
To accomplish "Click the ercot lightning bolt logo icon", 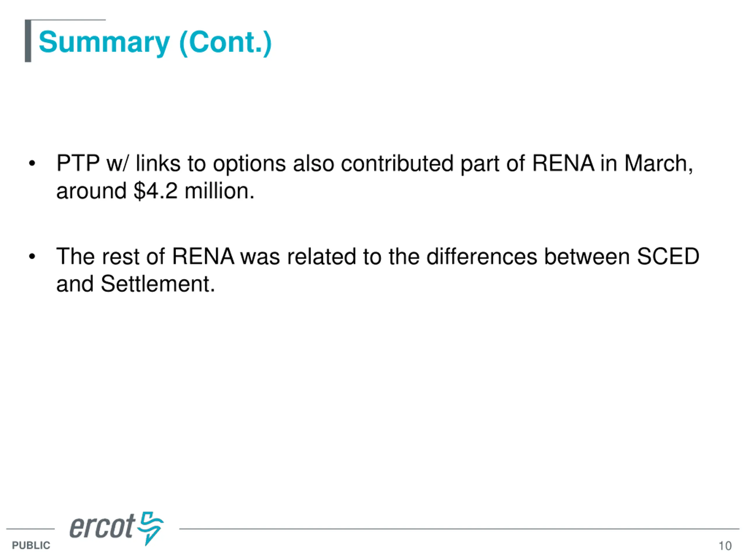I will pyautogui.click(x=151, y=528).
